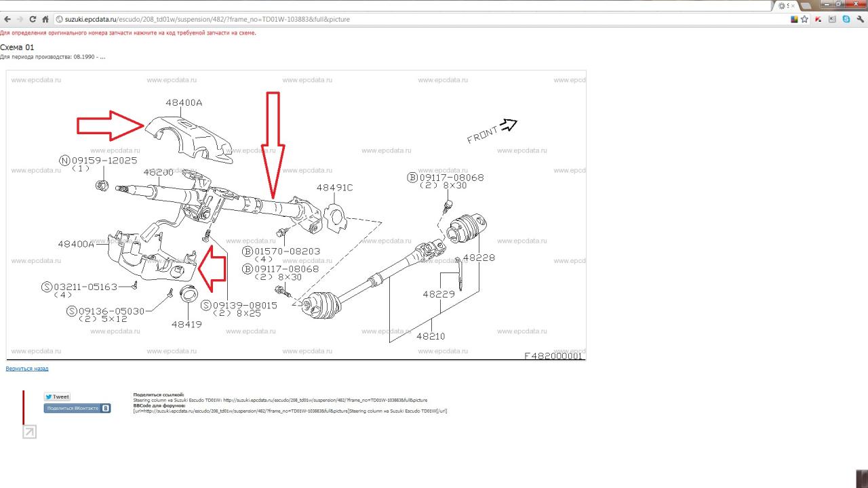868x488 pixels.
Task: Select part number 48400A at top of diagram
Action: pos(184,103)
